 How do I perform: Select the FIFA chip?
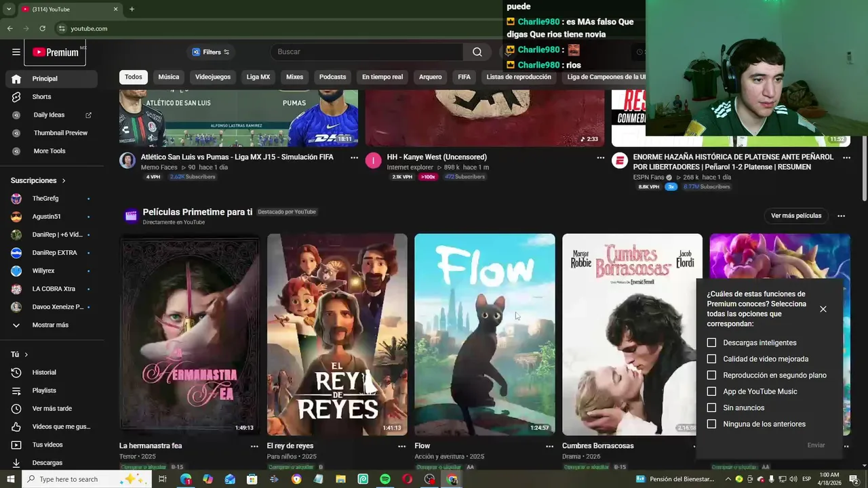(x=464, y=77)
